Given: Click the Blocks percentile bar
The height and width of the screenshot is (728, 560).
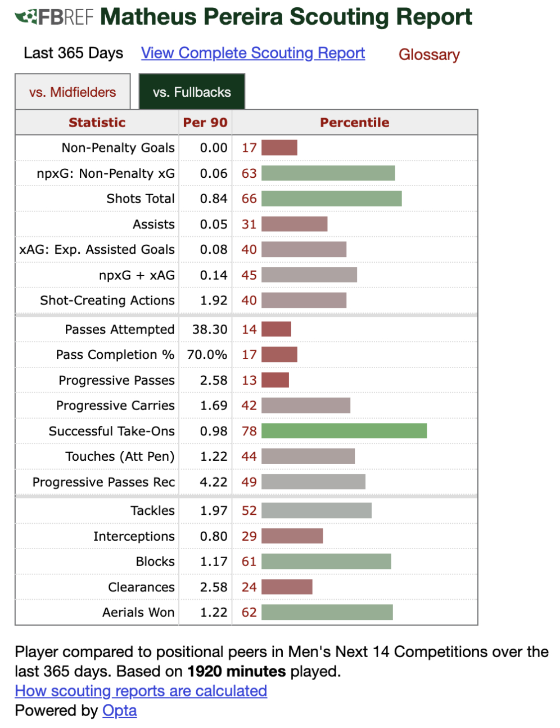Looking at the screenshot, I should click(326, 561).
